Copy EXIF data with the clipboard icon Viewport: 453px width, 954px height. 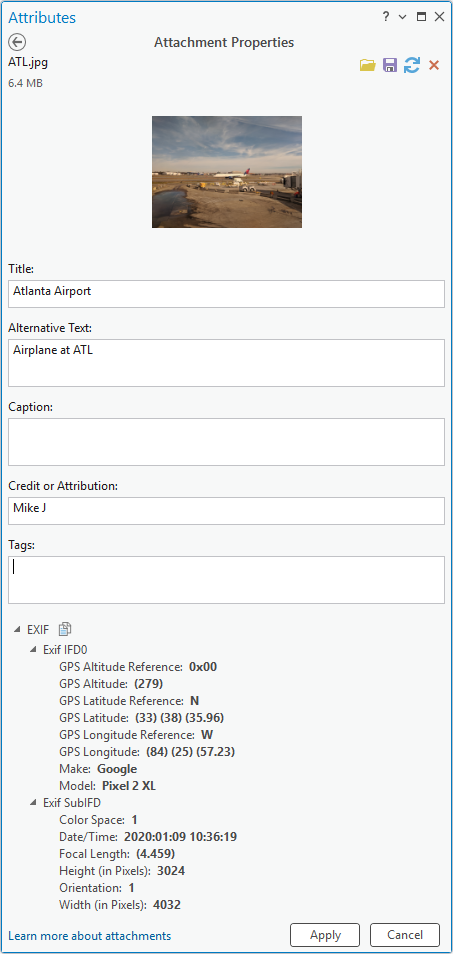tap(65, 629)
